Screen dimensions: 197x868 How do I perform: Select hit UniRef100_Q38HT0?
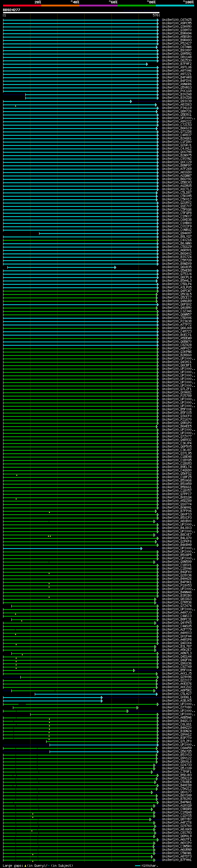coord(177,30)
